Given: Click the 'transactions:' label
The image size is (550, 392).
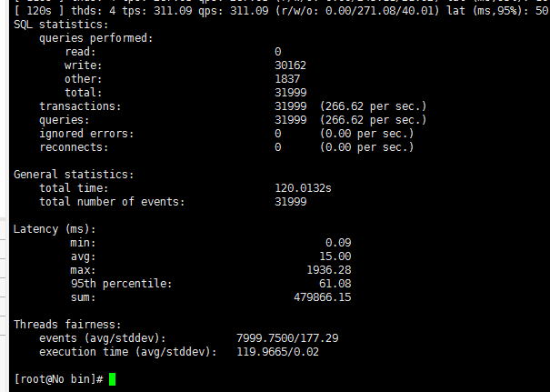Looking at the screenshot, I should [80, 106].
